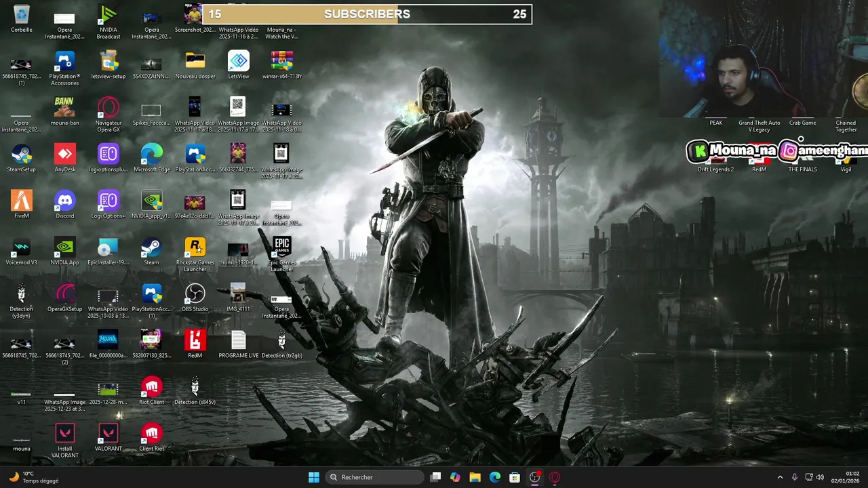Open the PROGRAME LIVE text document
Image resolution: width=868 pixels, height=488 pixels.
pos(238,344)
